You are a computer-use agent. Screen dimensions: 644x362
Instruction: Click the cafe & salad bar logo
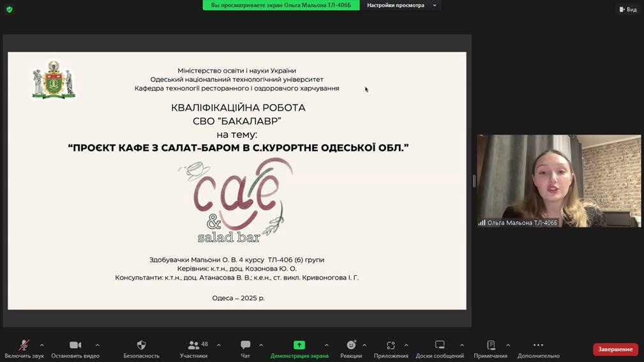(x=236, y=201)
